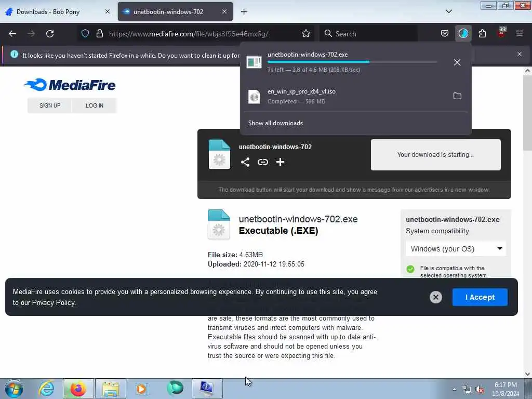Screen dimensions: 532x399
Task: Close the unetbootin-windows-702 tab
Action: point(224,11)
